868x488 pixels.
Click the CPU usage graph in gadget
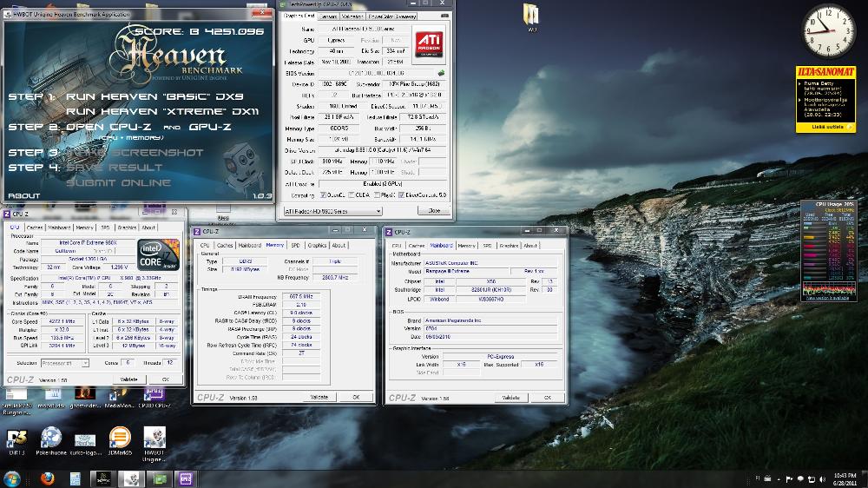829,289
